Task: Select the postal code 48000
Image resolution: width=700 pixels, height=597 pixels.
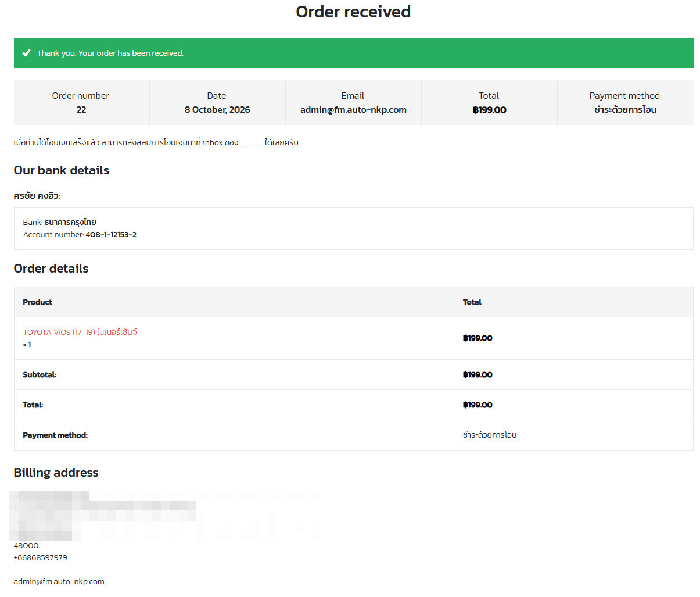Action: 26,546
